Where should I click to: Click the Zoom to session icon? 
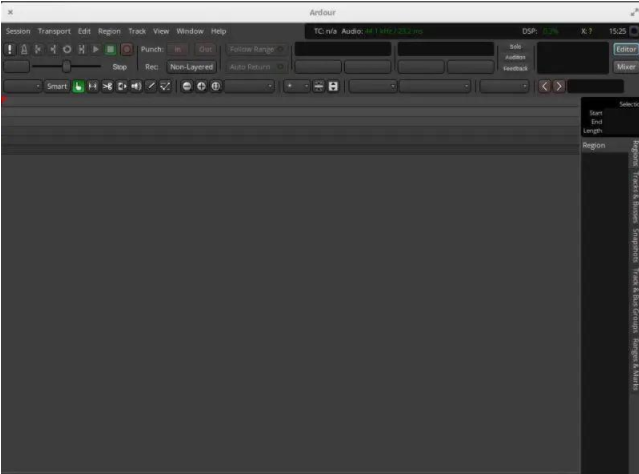[x=216, y=86]
